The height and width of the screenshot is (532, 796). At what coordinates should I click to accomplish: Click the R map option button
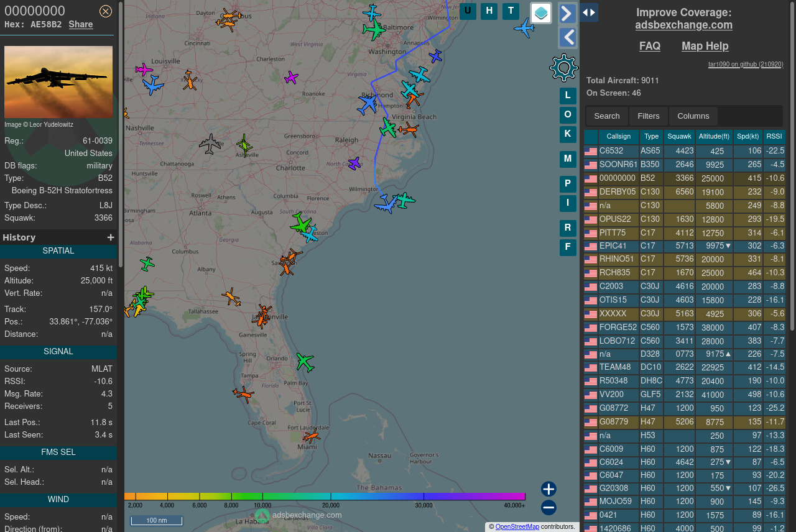click(568, 228)
